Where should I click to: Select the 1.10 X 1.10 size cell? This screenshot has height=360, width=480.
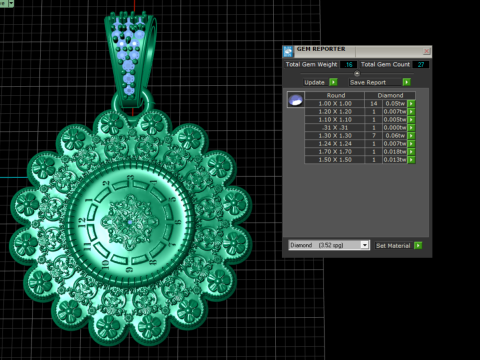coord(335,120)
